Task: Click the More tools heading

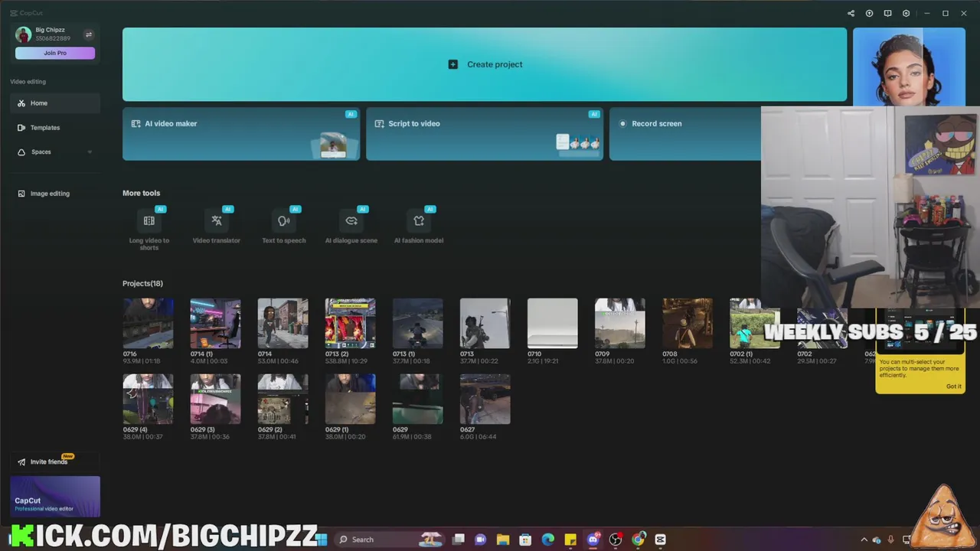Action: pyautogui.click(x=141, y=193)
